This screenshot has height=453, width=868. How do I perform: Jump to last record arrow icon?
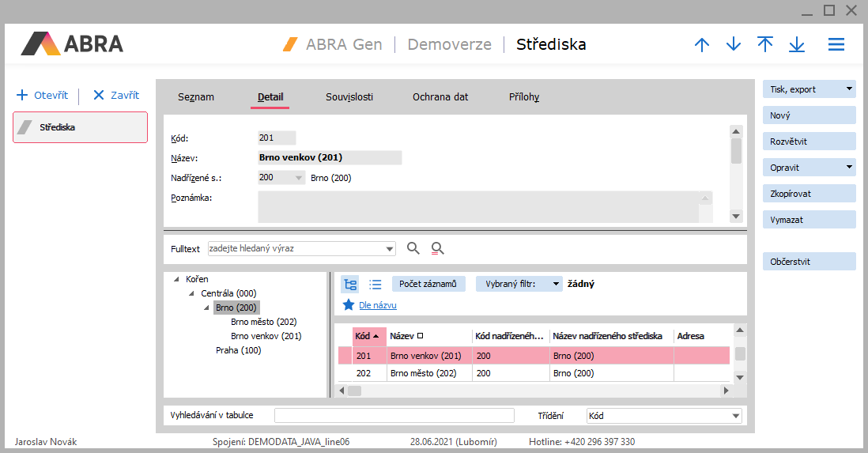(x=797, y=45)
